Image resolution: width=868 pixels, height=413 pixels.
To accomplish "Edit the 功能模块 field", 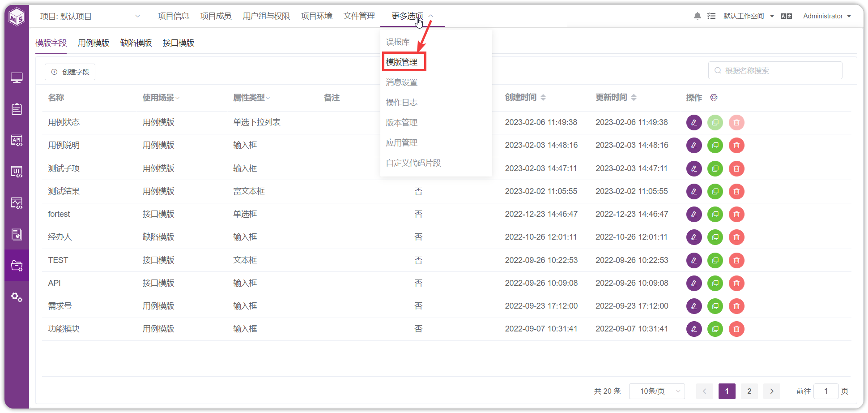I will (694, 329).
